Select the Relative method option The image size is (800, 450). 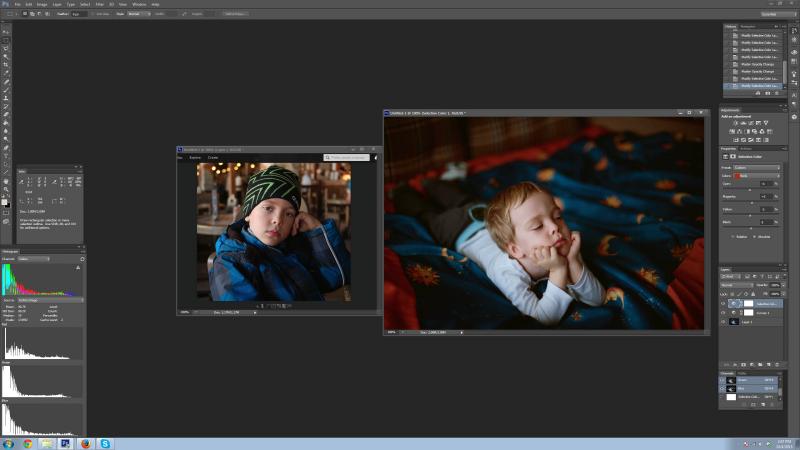point(739,237)
